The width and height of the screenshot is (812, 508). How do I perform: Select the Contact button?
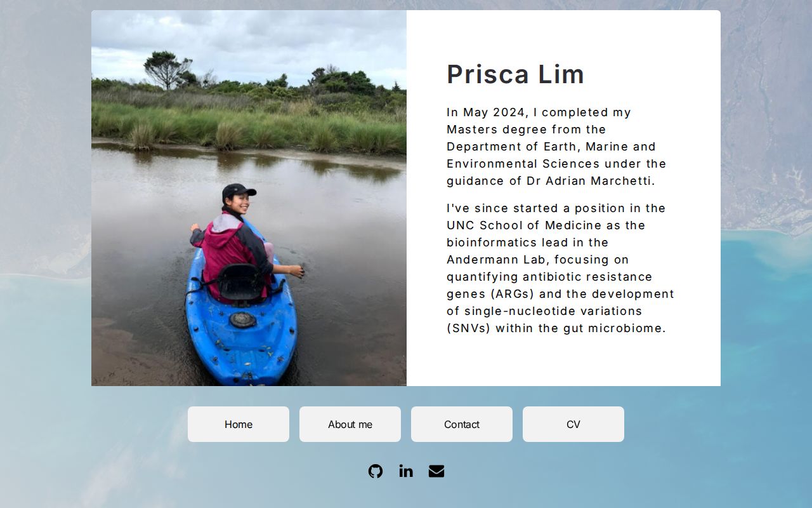462,424
